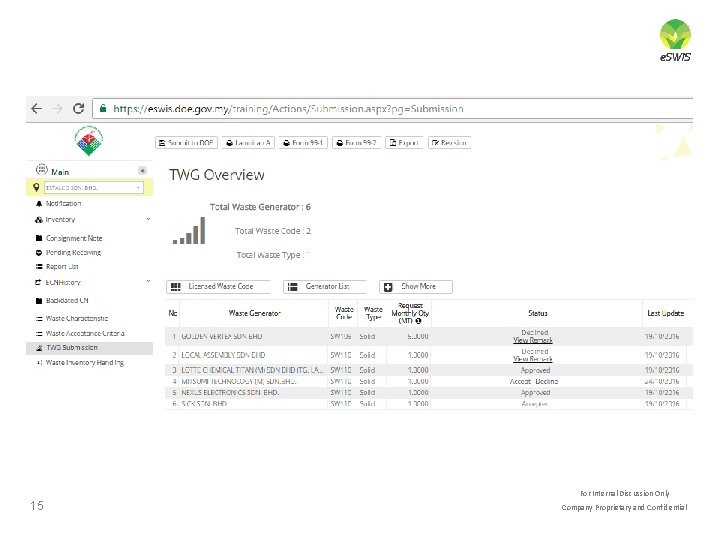The width and height of the screenshot is (720, 540).
Task: Click the Accept link in the MITSUMI row
Action: pyautogui.click(x=520, y=382)
